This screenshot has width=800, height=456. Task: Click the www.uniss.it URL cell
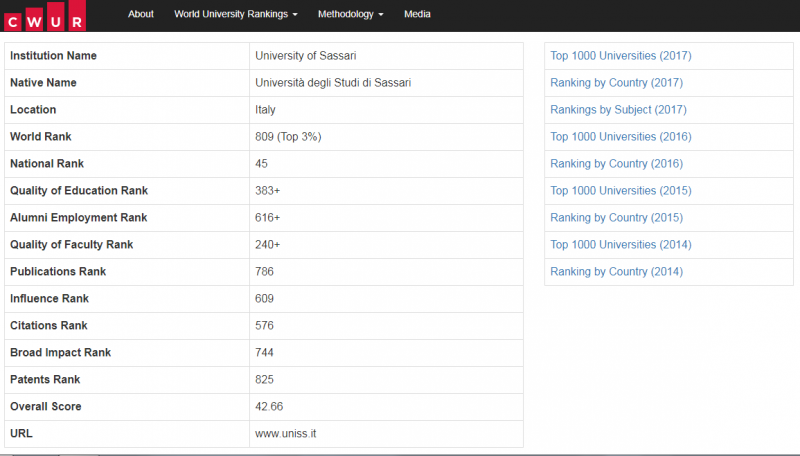[x=286, y=434]
